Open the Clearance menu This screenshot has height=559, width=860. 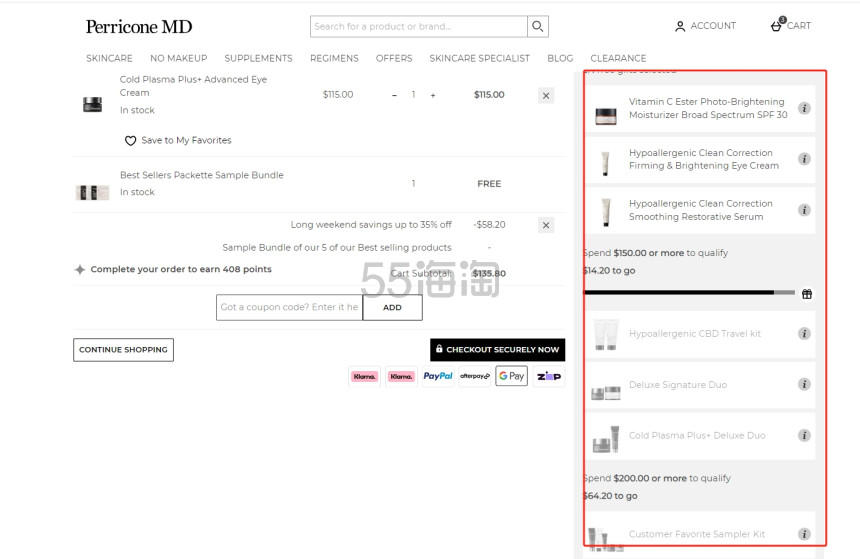pos(618,58)
